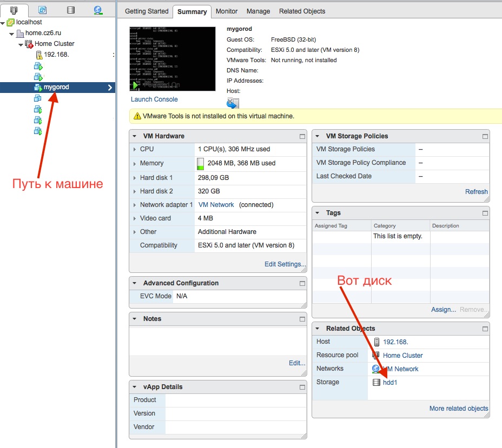
Task: Expand the Hard disk 1 details
Action: pos(135,178)
